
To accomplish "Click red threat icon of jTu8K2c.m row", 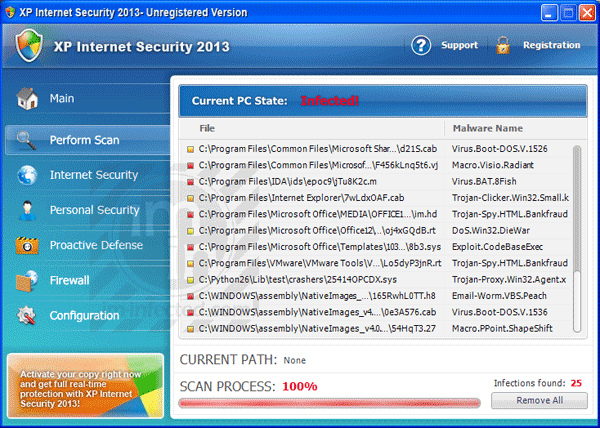I will click(190, 182).
